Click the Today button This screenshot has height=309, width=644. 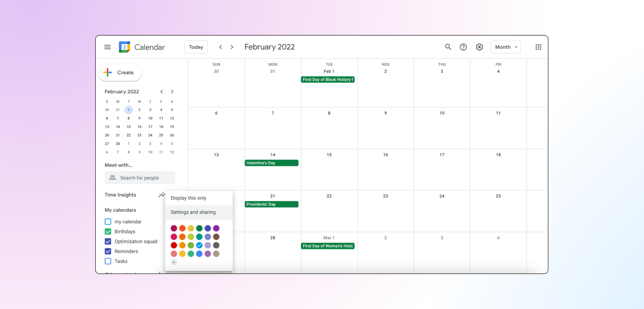coord(196,47)
